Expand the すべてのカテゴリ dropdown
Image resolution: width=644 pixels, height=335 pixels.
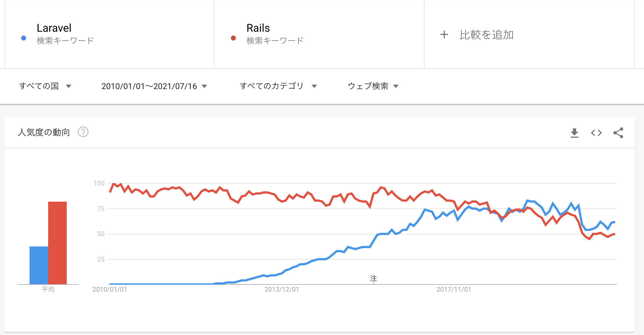pyautogui.click(x=278, y=86)
